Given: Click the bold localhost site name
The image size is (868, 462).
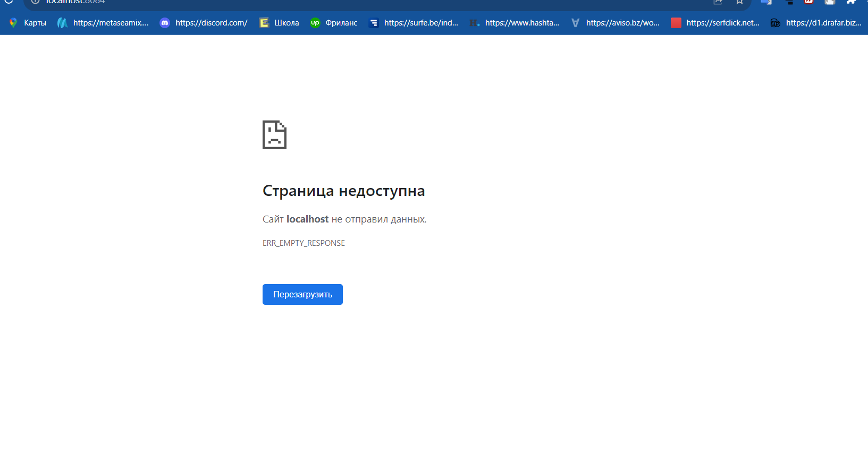Looking at the screenshot, I should tap(307, 219).
